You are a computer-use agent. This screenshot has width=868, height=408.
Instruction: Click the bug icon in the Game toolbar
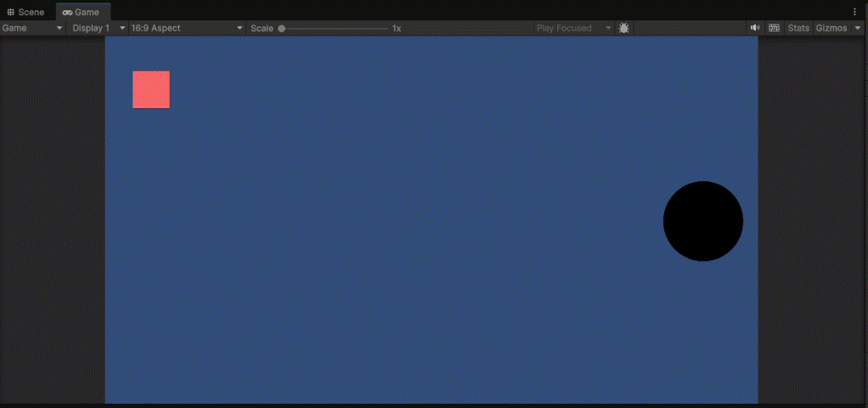[x=624, y=28]
